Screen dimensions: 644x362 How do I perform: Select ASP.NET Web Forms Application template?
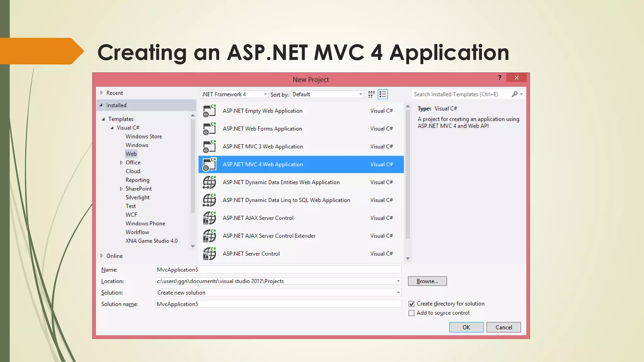tap(301, 129)
